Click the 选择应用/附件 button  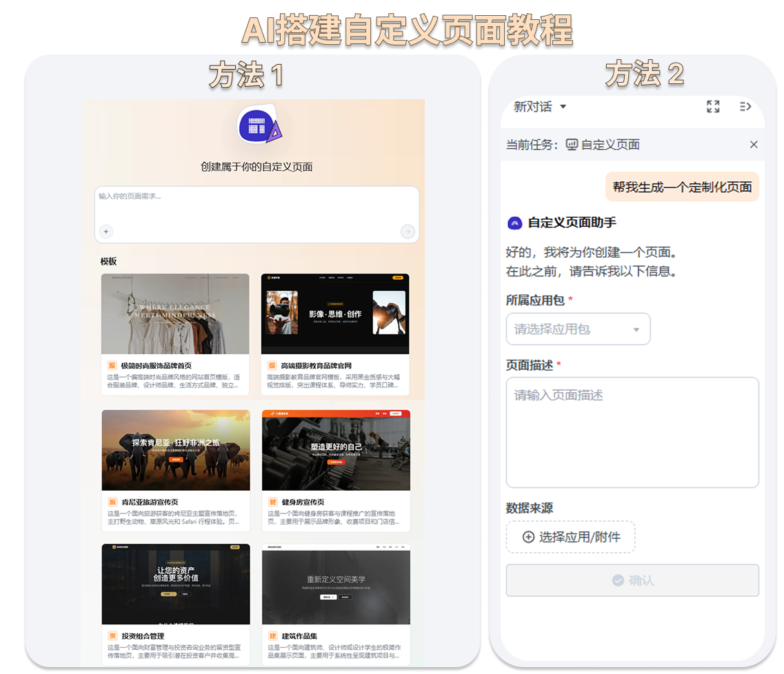point(570,537)
